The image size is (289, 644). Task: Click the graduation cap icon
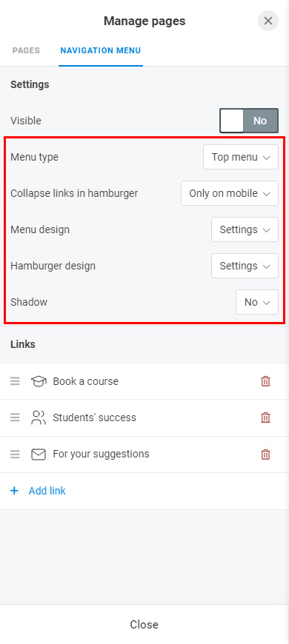tap(39, 381)
